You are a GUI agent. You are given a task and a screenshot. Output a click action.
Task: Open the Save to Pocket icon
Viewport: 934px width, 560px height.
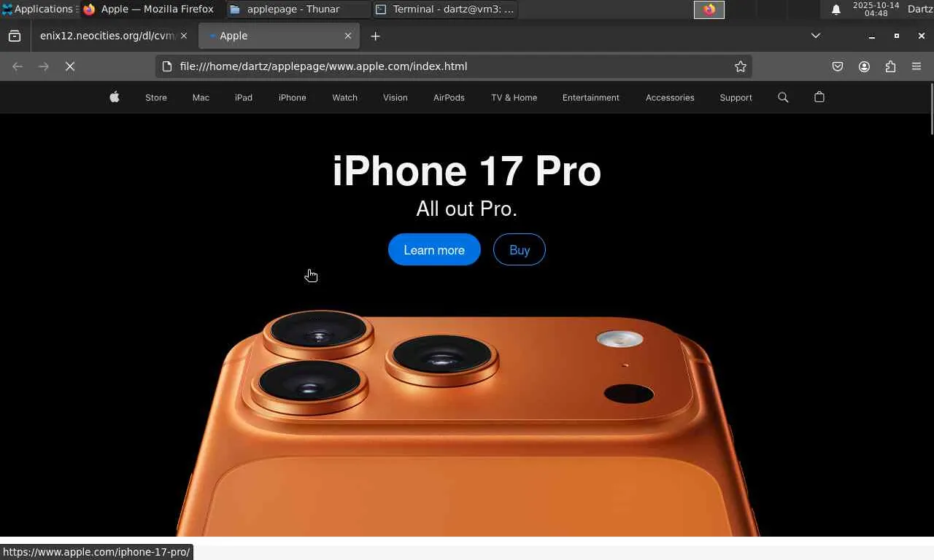click(x=838, y=66)
